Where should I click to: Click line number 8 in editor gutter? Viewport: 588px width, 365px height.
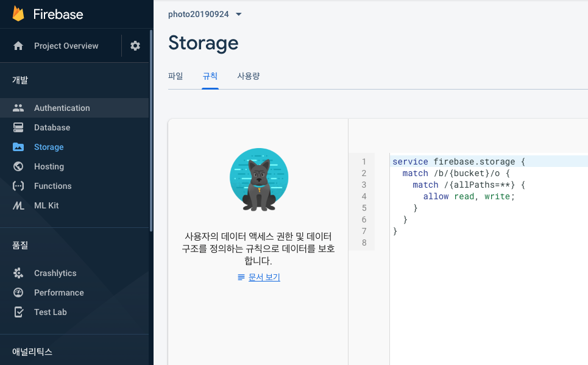click(x=364, y=243)
